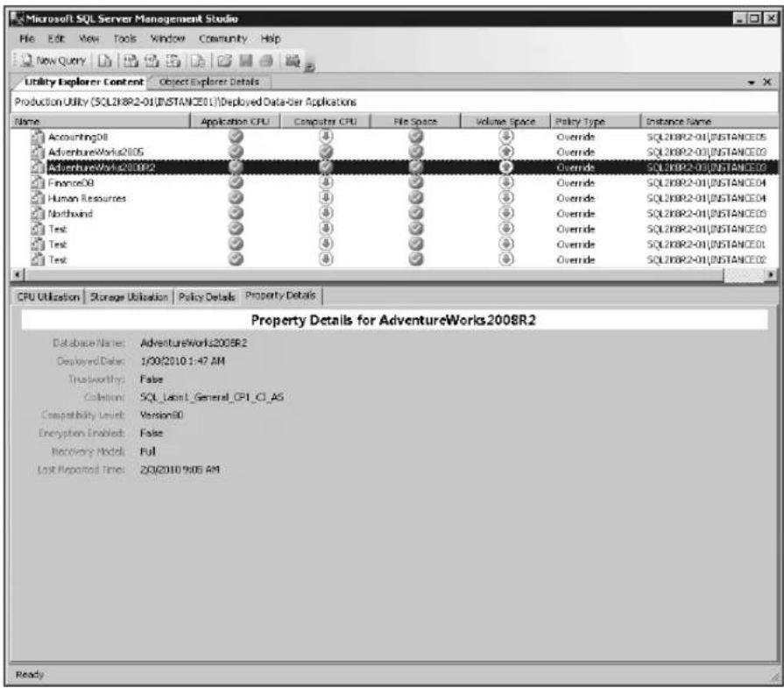Open the Community menu

coord(223,39)
